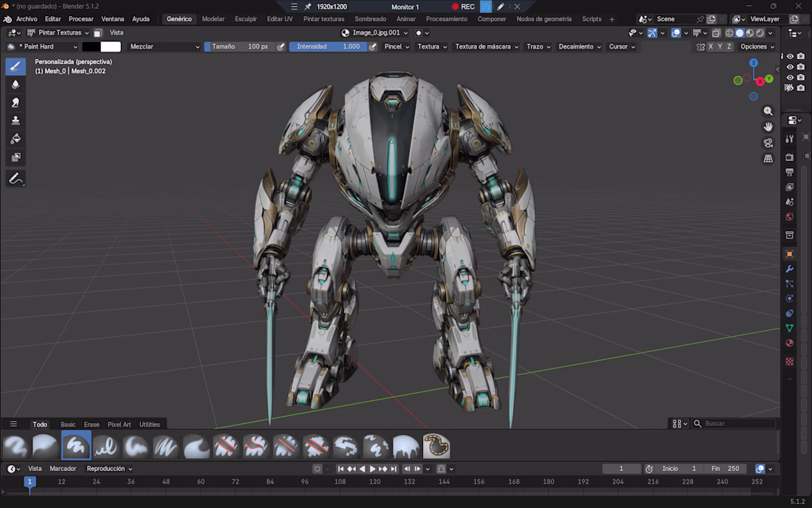Screen dimensions: 812x508
Task: Toggle camera view icon in viewport
Action: (768, 143)
